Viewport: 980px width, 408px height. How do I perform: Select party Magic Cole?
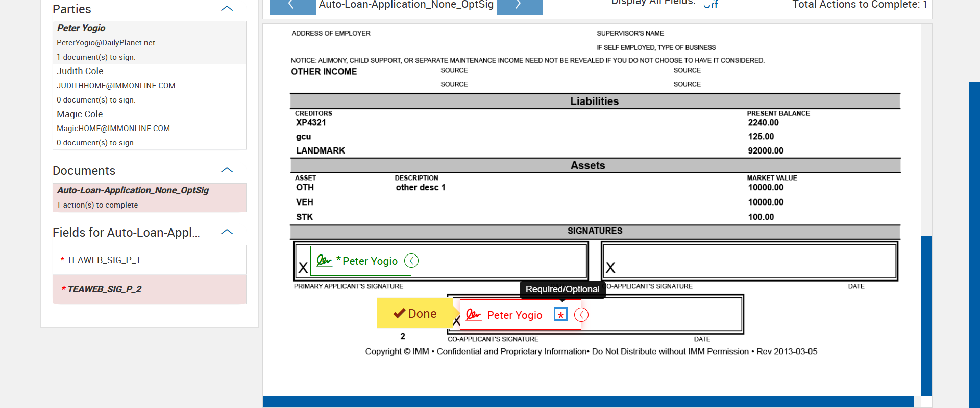coord(150,128)
